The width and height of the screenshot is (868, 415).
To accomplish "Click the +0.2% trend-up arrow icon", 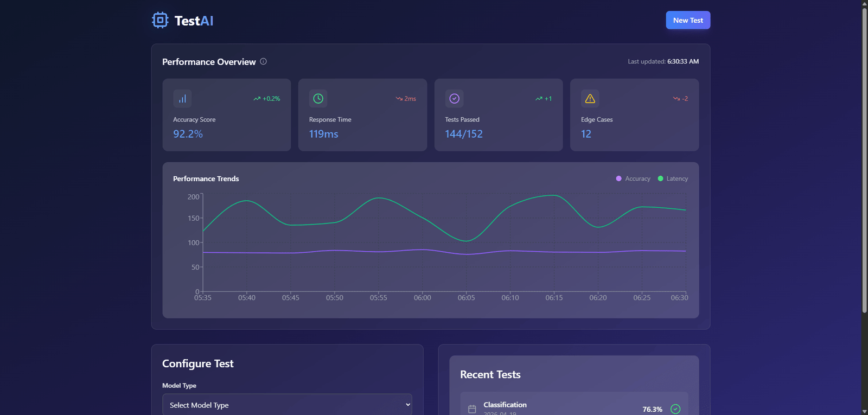I will [257, 99].
